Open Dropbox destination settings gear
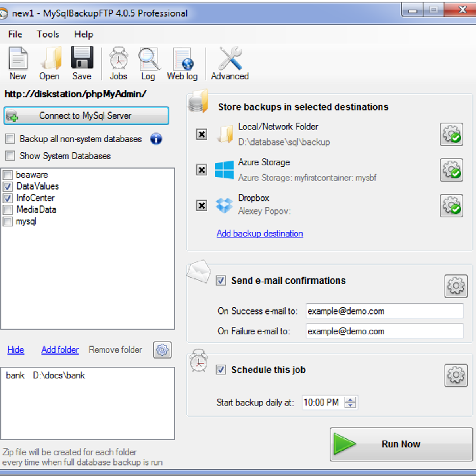The width and height of the screenshot is (476, 476). [x=451, y=205]
